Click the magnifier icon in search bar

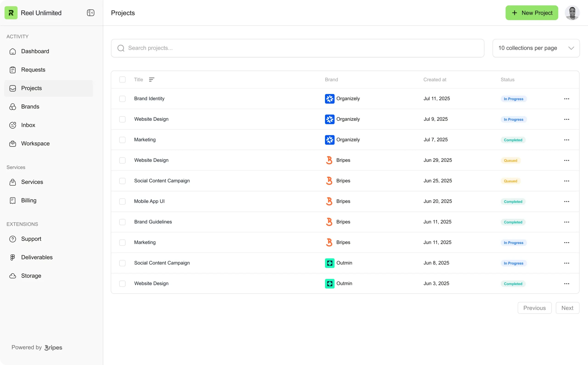(121, 48)
